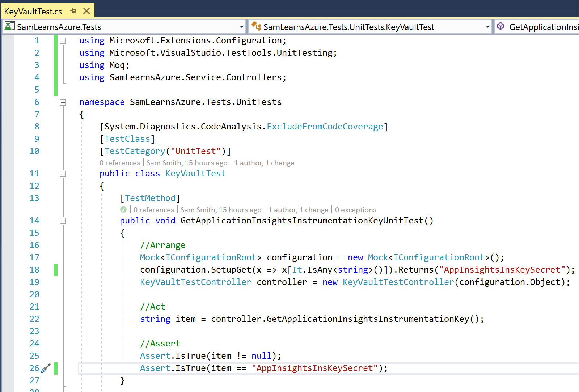
Task: Click the SamLearnsAzure.Tests project icon
Action: click(x=9, y=26)
